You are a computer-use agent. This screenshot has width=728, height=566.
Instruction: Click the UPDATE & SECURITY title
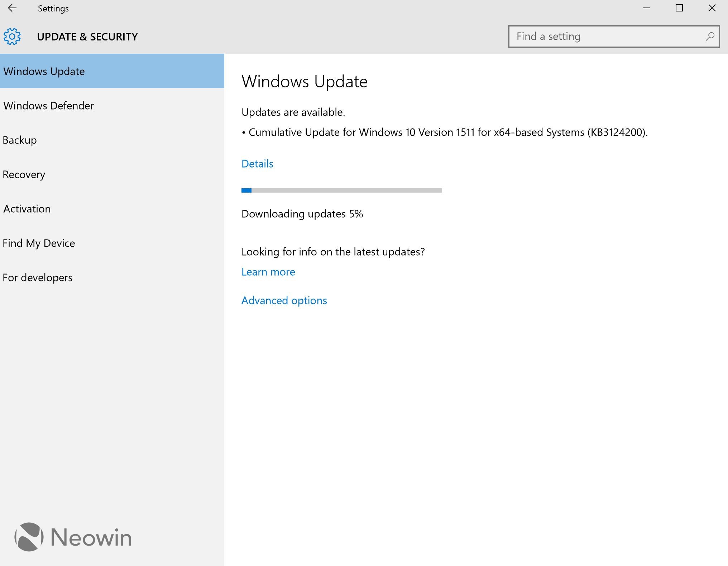(x=87, y=37)
